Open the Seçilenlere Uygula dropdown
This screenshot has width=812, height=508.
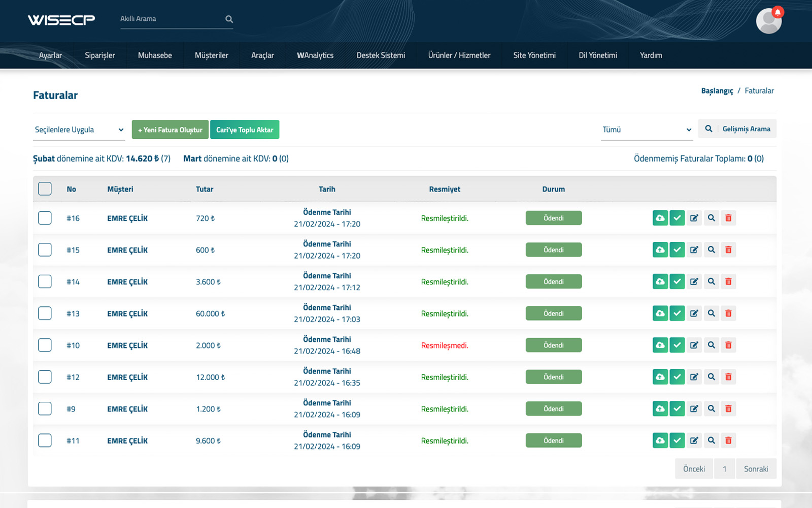pyautogui.click(x=79, y=130)
